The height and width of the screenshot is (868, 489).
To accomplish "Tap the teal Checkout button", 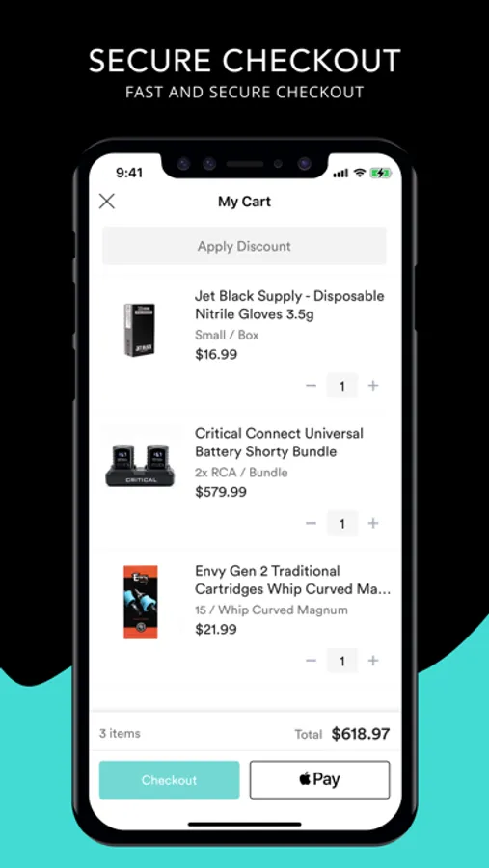I will [170, 780].
